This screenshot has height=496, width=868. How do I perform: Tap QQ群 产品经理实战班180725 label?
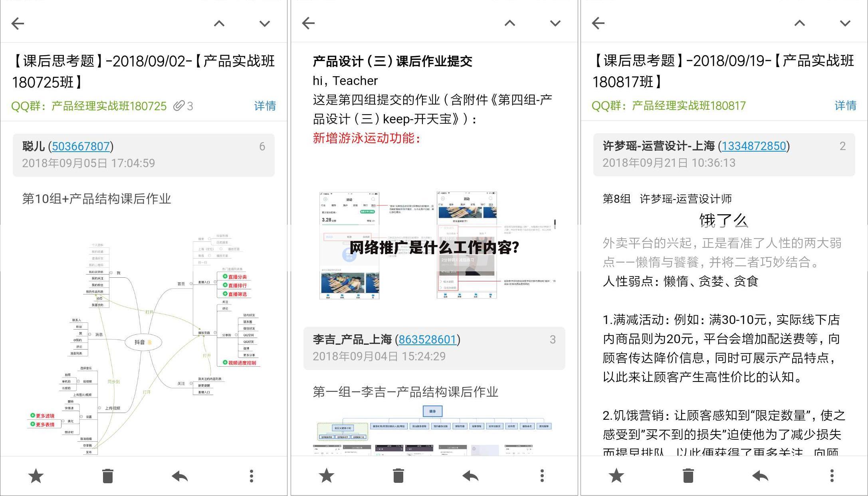tap(89, 106)
